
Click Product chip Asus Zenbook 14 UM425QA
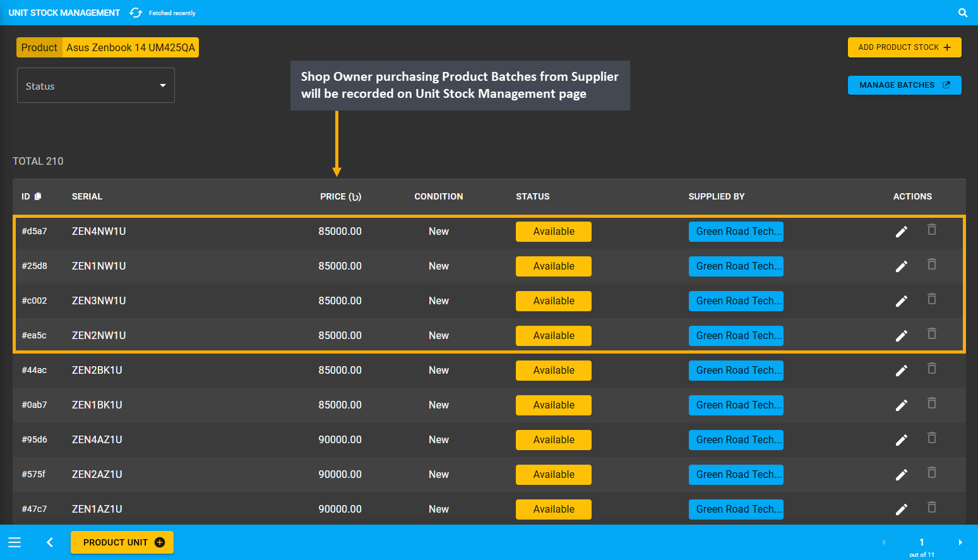107,47
